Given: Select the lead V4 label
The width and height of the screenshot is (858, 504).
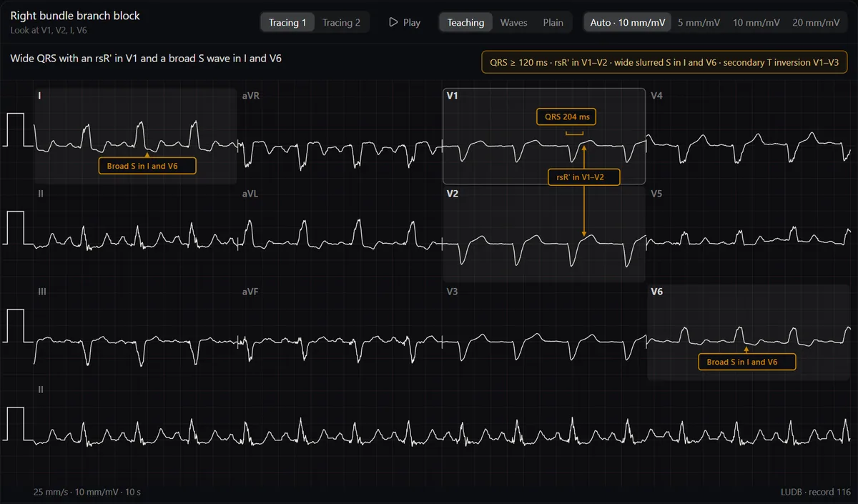Looking at the screenshot, I should pos(657,95).
